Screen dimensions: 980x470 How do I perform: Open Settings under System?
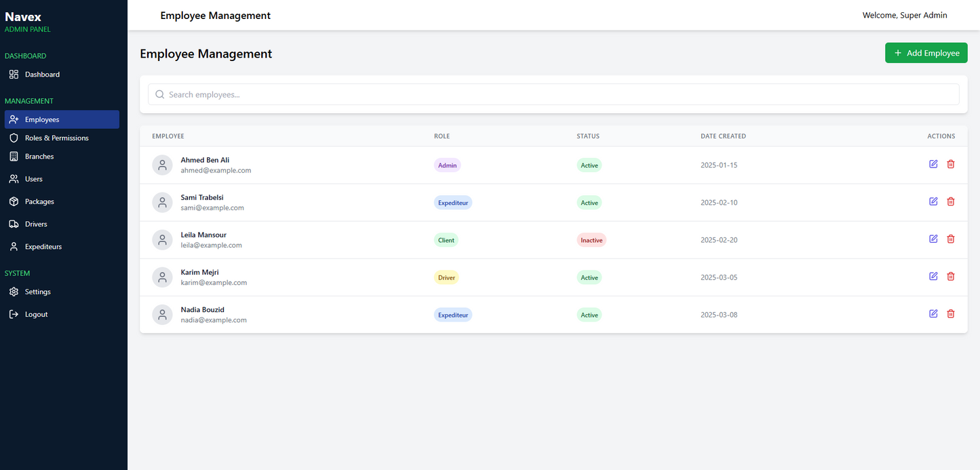click(37, 292)
